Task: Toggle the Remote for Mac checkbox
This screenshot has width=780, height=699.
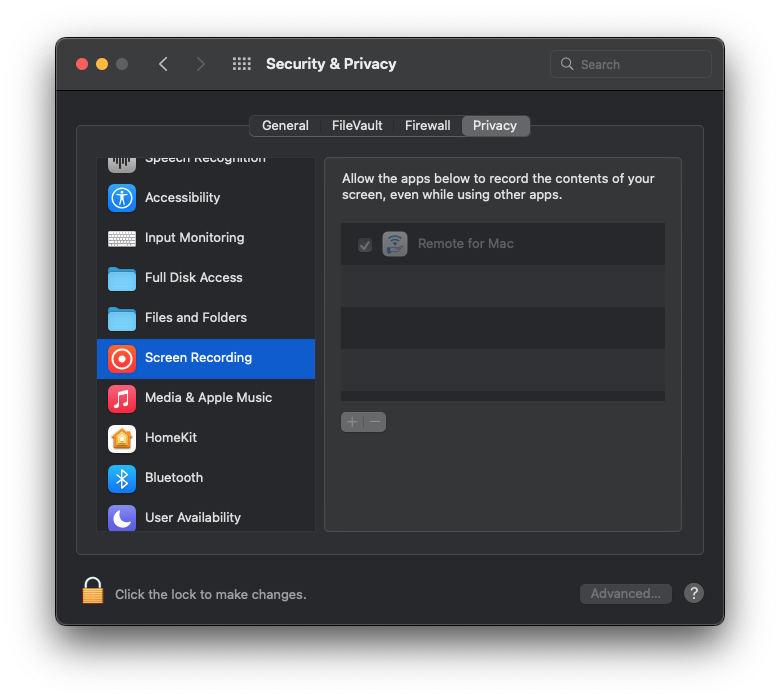Action: pyautogui.click(x=365, y=245)
